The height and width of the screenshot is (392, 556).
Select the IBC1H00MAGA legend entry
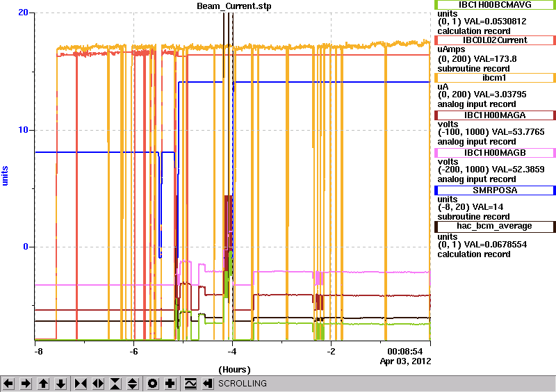coord(495,115)
